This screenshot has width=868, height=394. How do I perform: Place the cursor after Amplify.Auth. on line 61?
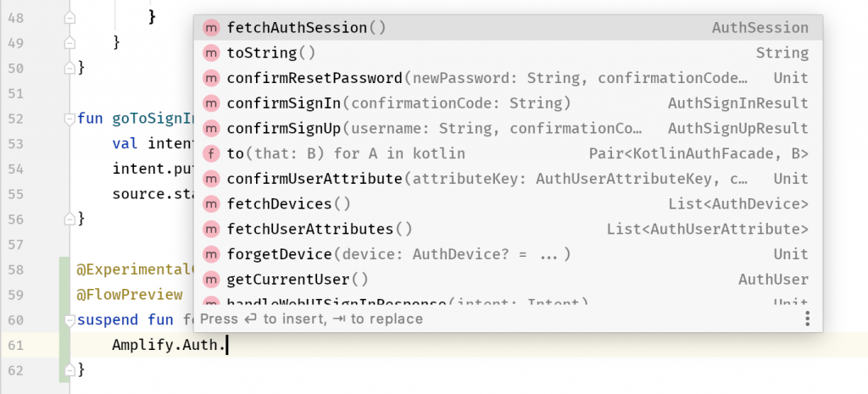coord(228,346)
